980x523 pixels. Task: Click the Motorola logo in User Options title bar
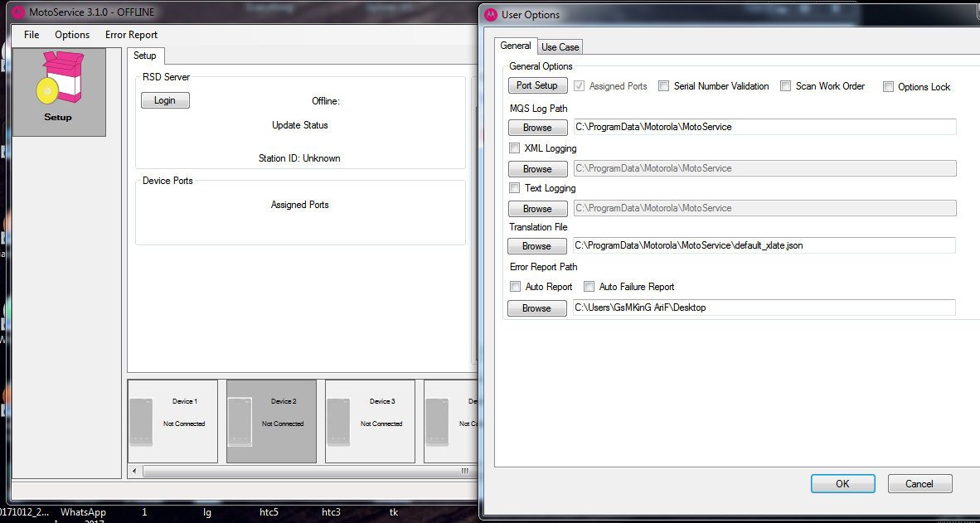(492, 14)
